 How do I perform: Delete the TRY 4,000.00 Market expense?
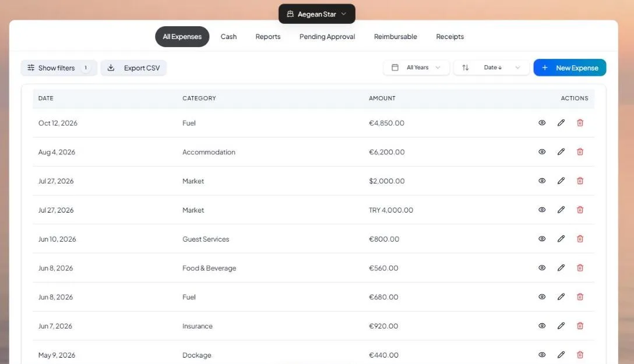[x=580, y=210]
